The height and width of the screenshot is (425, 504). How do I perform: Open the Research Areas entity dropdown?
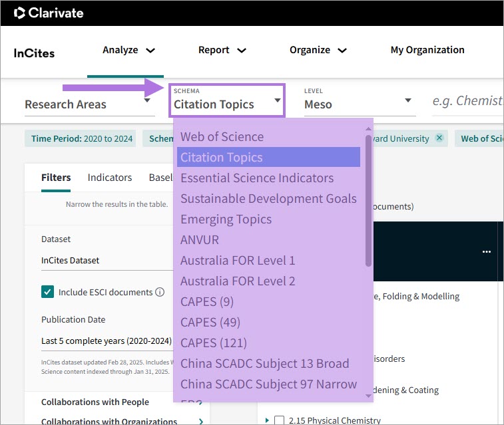coord(90,104)
